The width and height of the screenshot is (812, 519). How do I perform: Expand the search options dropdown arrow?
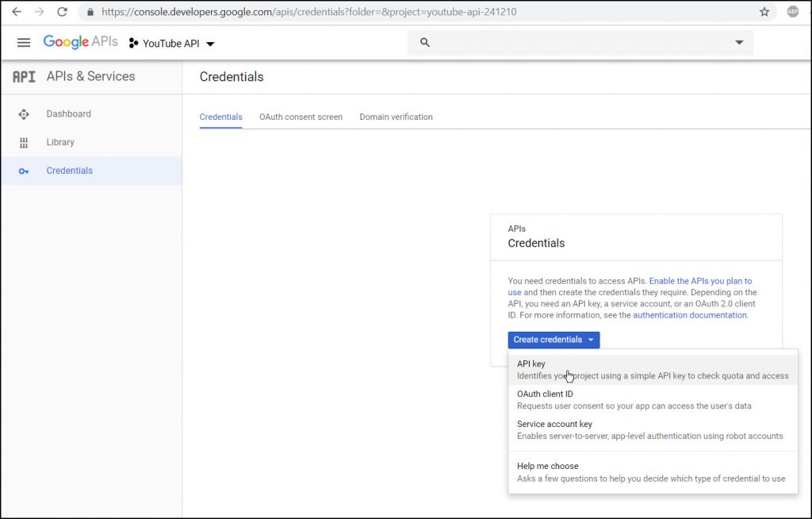point(739,42)
